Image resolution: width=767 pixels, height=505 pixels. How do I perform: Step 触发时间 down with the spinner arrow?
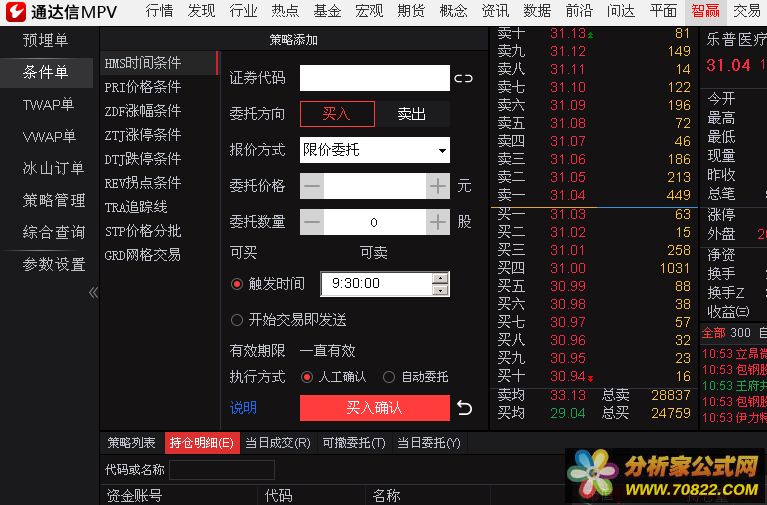coord(440,290)
